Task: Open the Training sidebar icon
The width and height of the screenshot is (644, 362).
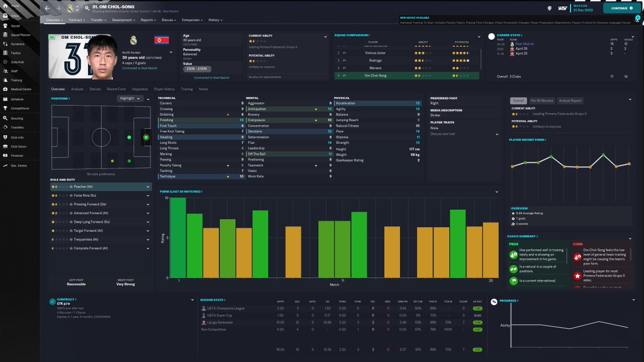Action: 5,80
